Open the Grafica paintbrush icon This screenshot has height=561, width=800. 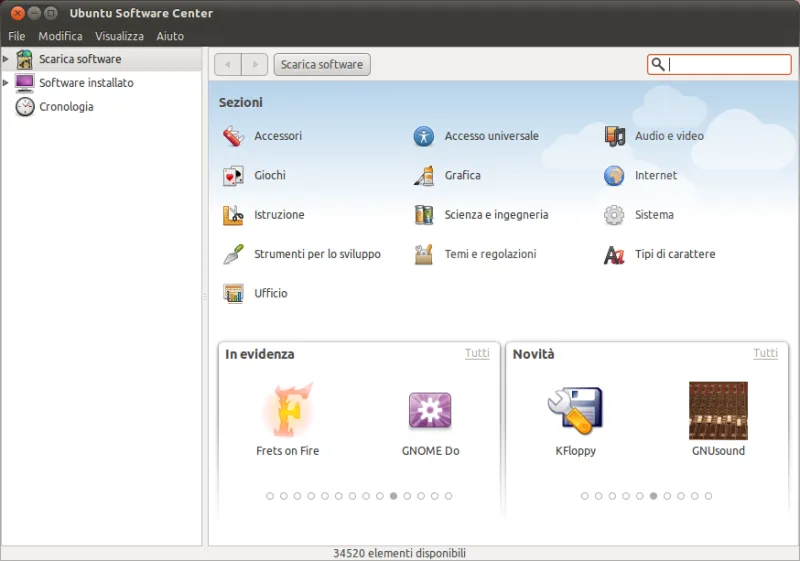click(x=423, y=175)
